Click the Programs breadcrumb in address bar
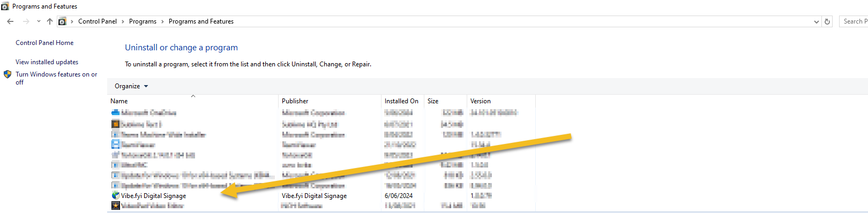Image resolution: width=868 pixels, height=213 pixels. [x=143, y=21]
